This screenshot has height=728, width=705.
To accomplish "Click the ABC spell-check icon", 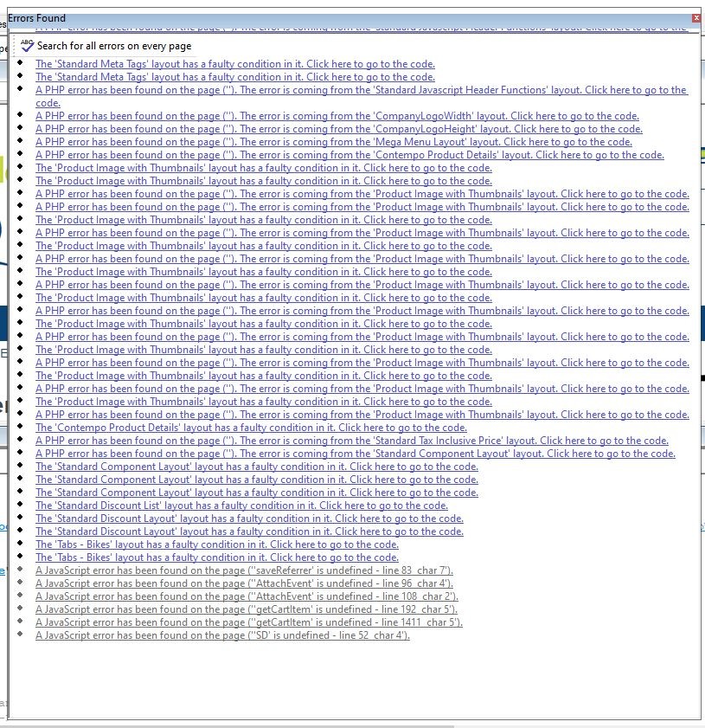I will (x=28, y=46).
